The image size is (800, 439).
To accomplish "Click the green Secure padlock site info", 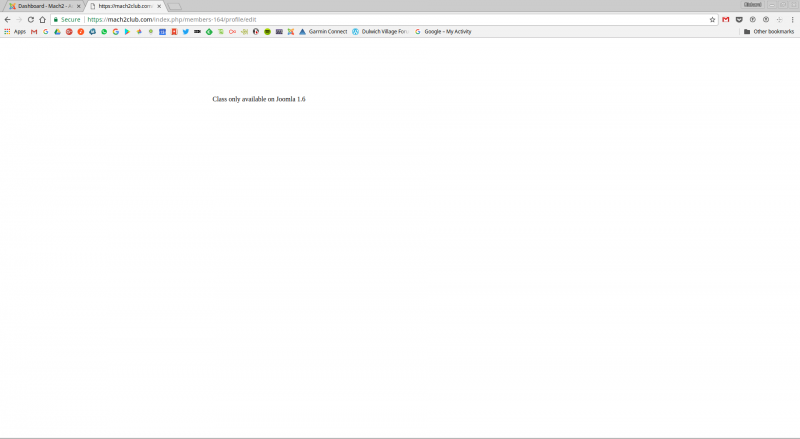I will [67, 19].
